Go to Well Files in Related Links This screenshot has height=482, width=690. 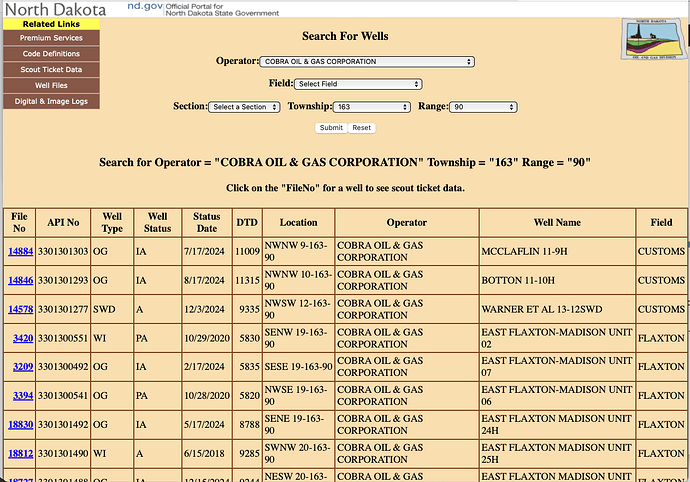pos(51,85)
